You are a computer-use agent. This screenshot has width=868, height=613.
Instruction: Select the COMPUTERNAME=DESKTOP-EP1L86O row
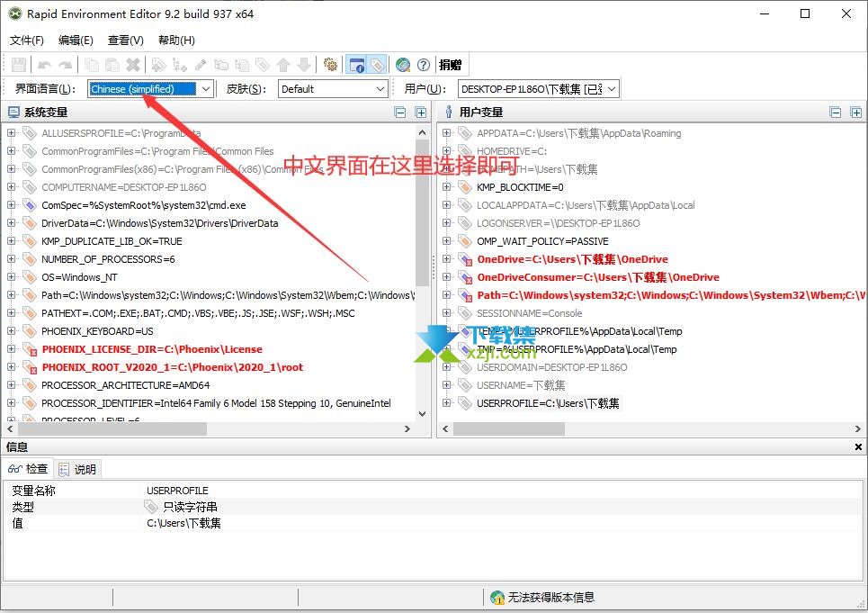coord(124,187)
